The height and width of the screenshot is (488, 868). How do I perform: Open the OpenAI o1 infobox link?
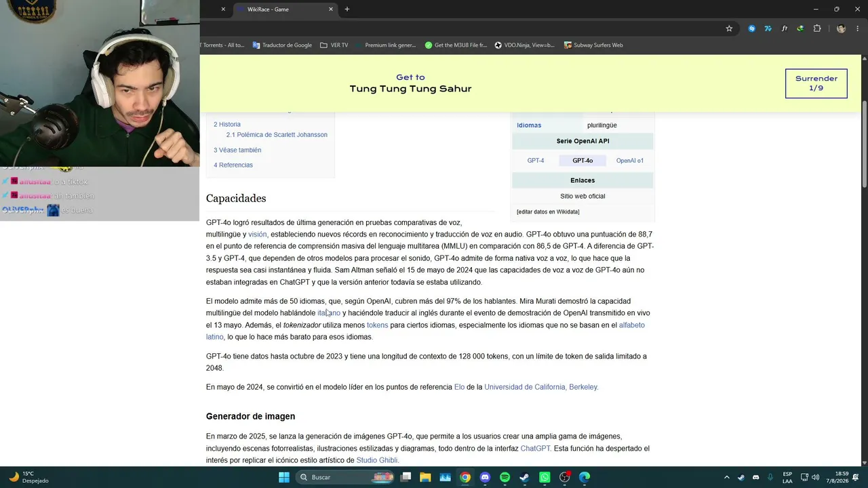pos(630,161)
